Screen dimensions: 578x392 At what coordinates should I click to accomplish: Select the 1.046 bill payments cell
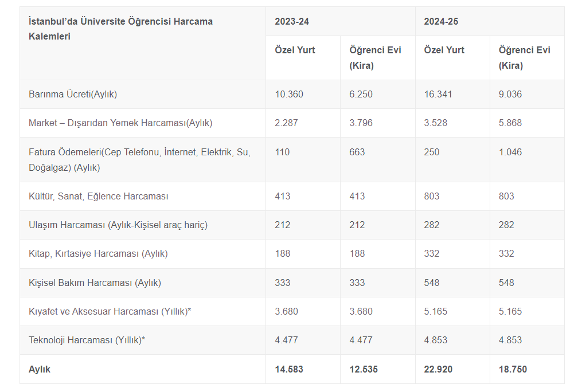point(510,152)
